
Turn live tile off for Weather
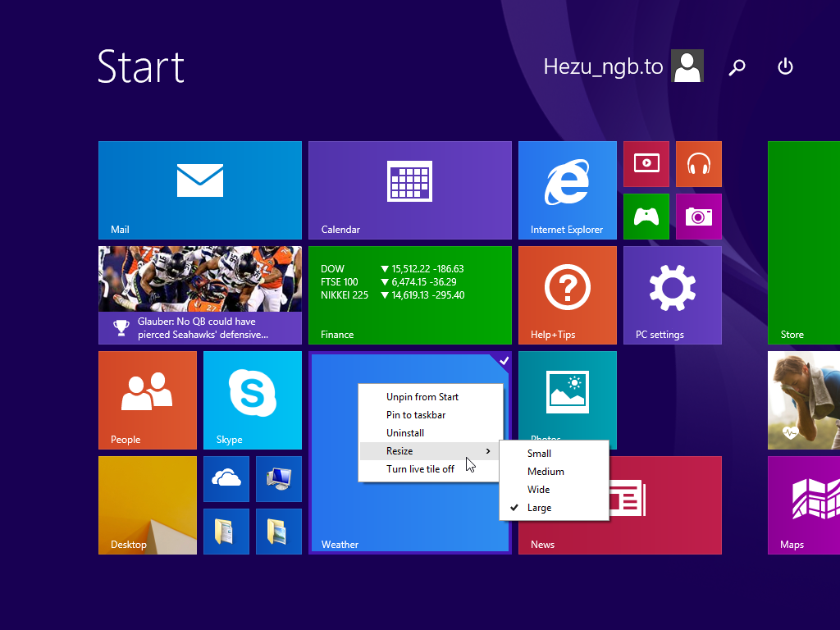click(420, 469)
